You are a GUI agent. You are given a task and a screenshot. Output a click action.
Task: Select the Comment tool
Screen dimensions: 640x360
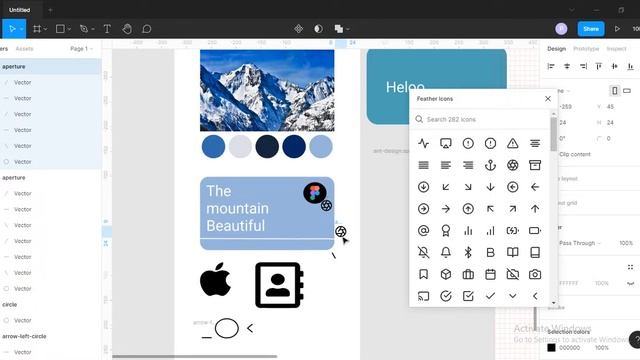(x=147, y=29)
